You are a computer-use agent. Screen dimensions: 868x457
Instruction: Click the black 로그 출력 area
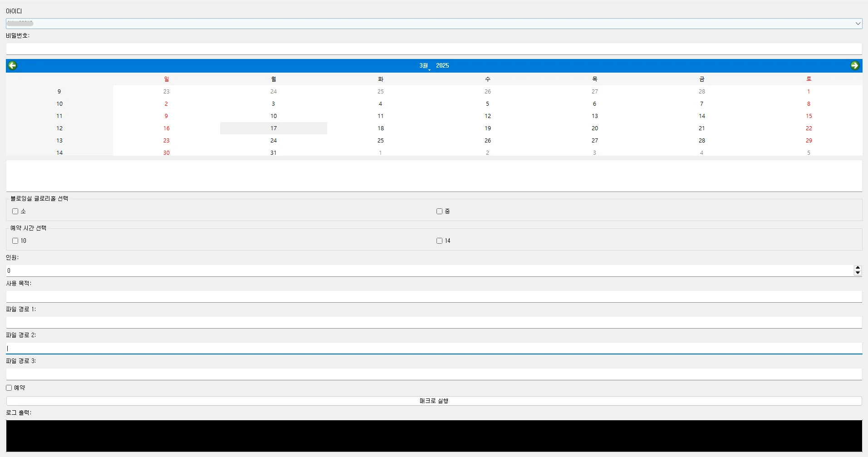(434, 436)
